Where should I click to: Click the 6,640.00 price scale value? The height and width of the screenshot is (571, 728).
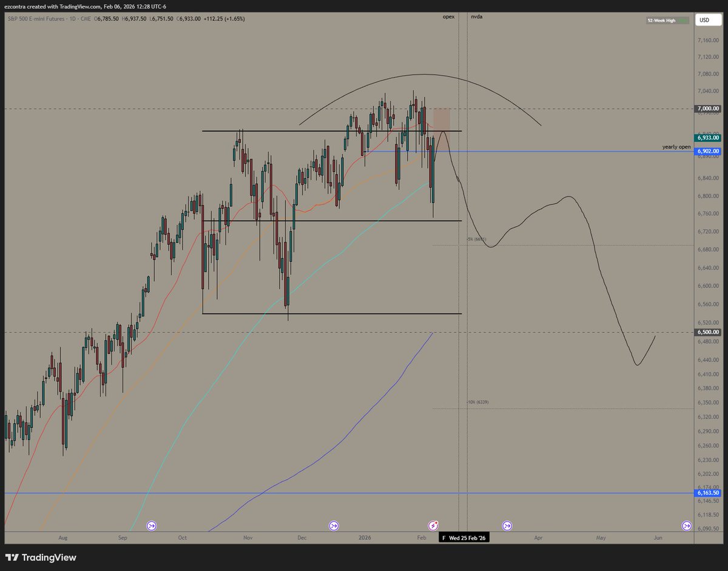tap(707, 267)
